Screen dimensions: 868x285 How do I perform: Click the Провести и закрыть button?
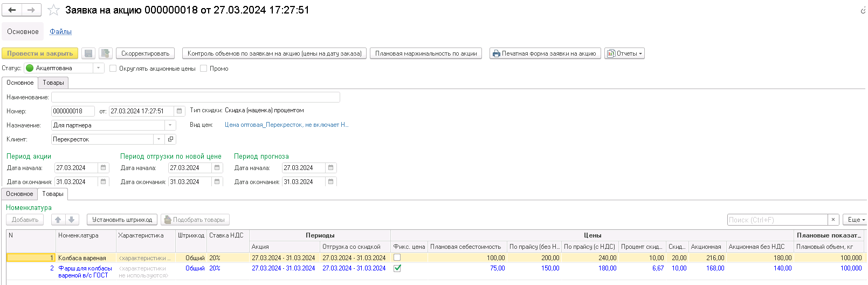40,53
